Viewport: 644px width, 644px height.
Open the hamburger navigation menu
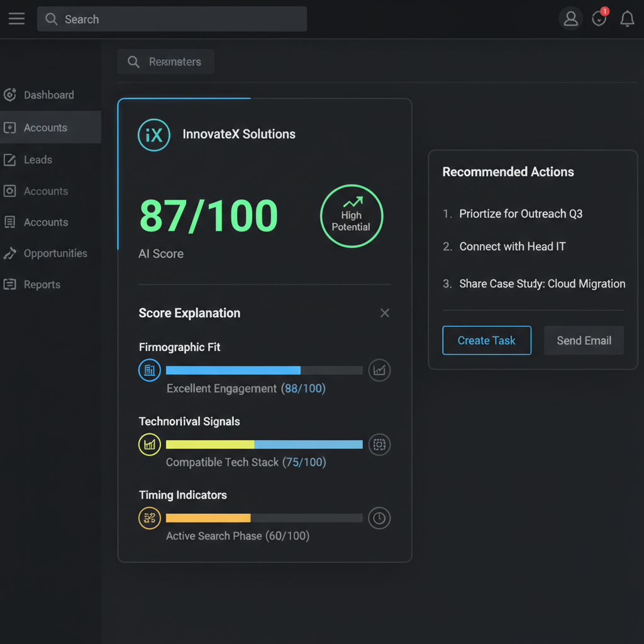pyautogui.click(x=16, y=19)
